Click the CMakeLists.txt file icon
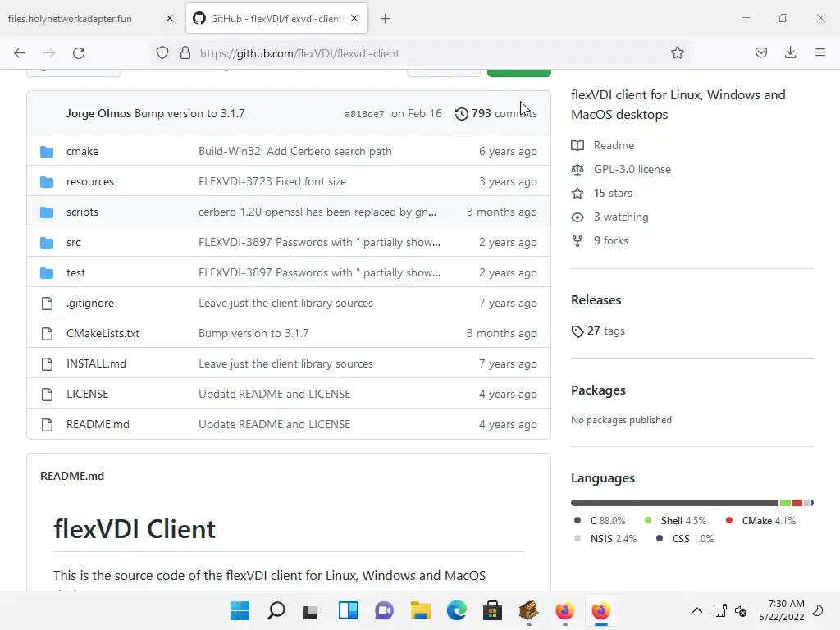This screenshot has height=630, width=840. tap(47, 334)
